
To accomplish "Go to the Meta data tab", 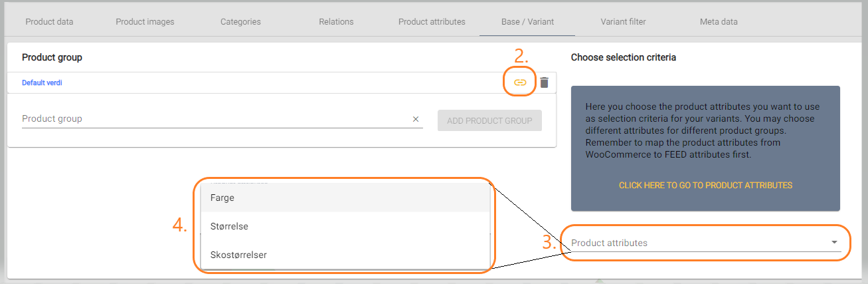I will [719, 22].
